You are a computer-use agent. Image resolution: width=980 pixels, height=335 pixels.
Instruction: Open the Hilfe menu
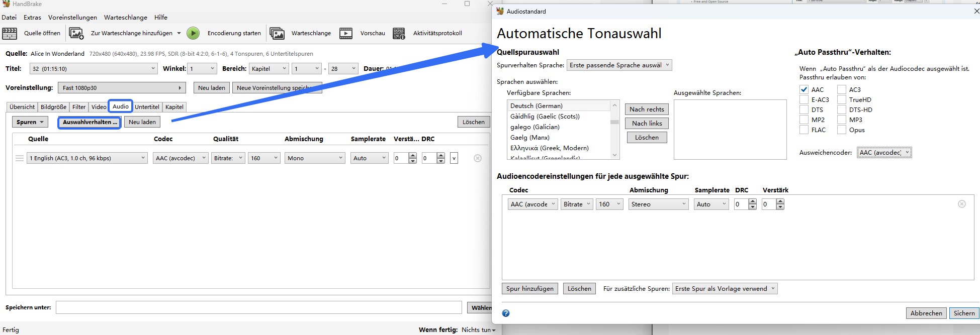tap(161, 18)
